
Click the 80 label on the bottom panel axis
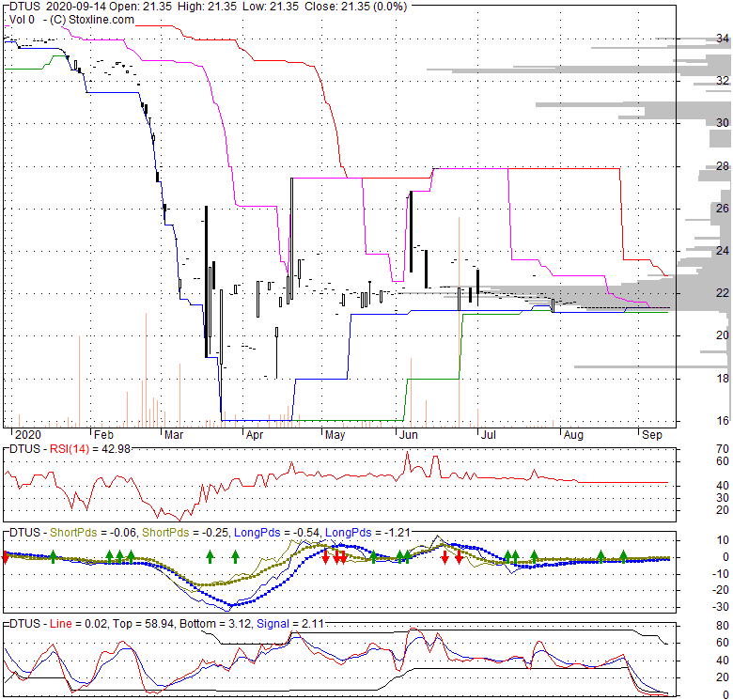tap(723, 626)
